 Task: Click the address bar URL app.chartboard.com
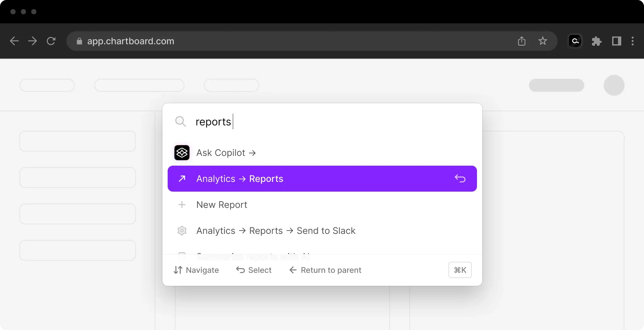click(131, 41)
